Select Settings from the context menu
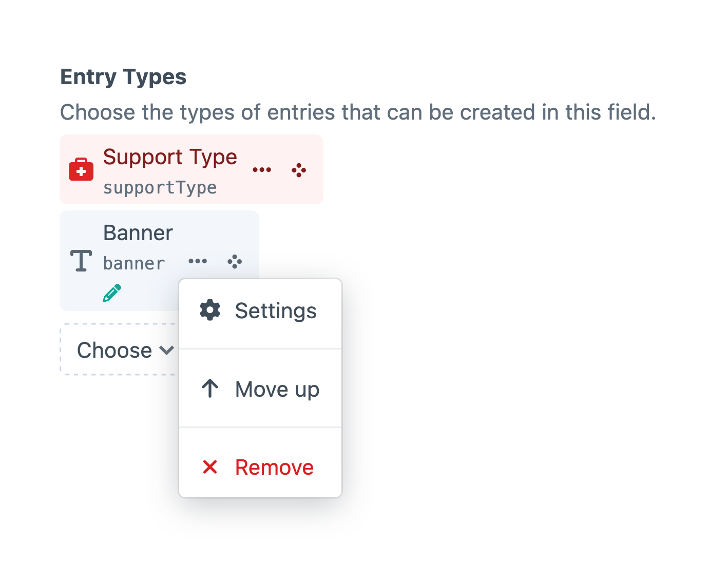Screen dimensions: 728x563 pos(275,311)
